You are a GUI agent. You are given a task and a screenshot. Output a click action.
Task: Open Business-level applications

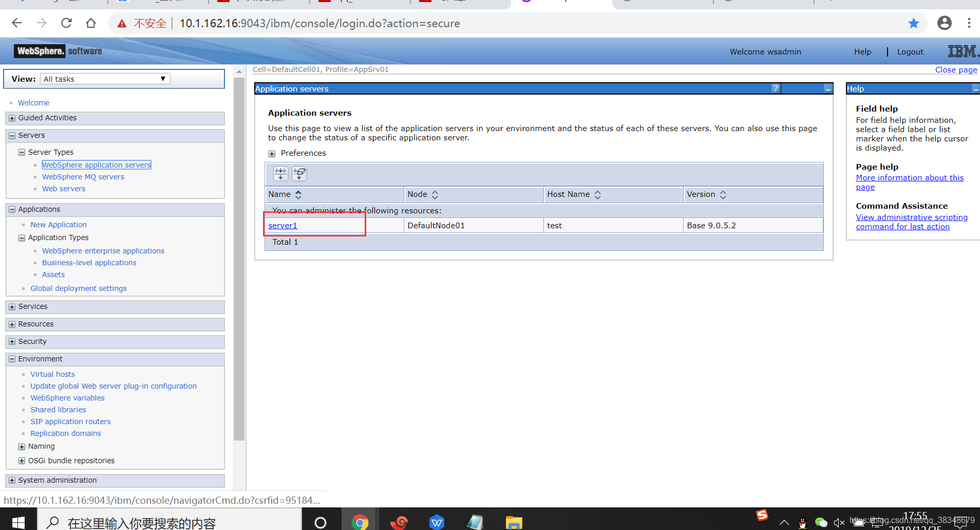[89, 263]
